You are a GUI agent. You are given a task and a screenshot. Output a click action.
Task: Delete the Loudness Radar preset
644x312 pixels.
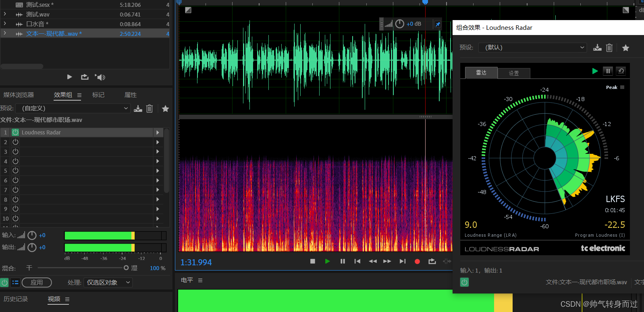pos(609,48)
